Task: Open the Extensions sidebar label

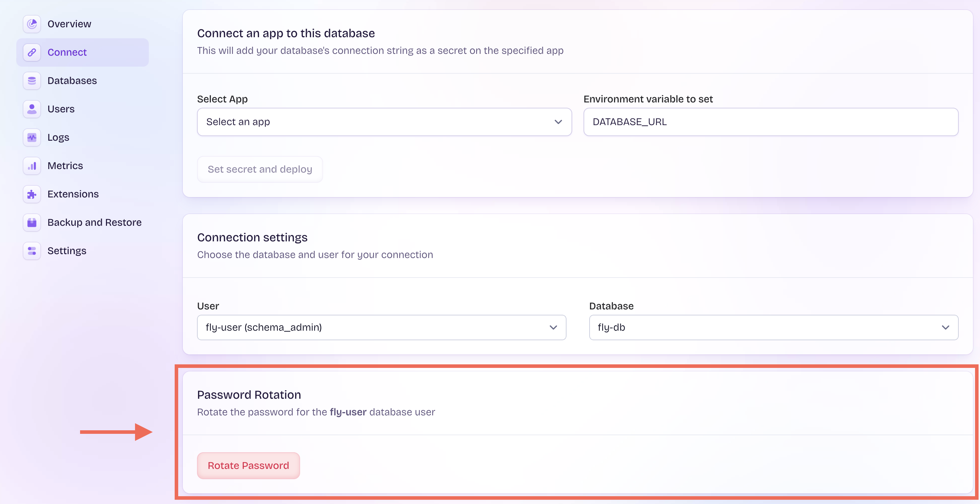Action: (x=73, y=194)
